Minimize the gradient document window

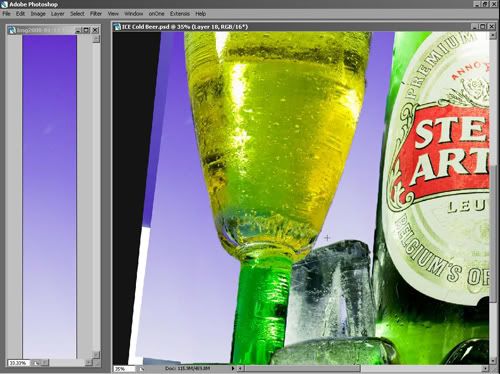(x=78, y=30)
